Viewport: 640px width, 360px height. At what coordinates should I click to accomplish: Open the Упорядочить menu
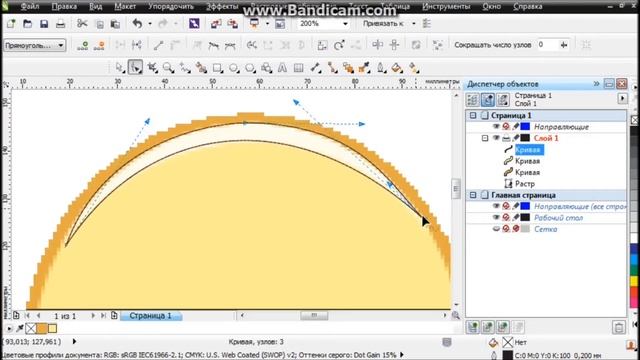point(171,7)
